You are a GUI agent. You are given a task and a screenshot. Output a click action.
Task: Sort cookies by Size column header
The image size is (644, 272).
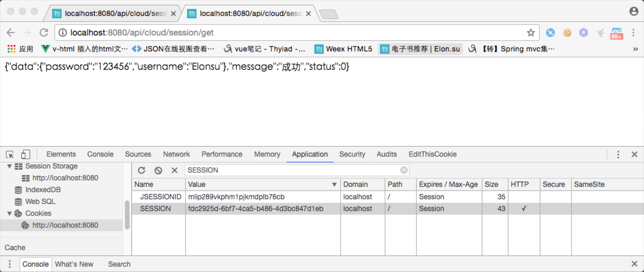coord(495,184)
